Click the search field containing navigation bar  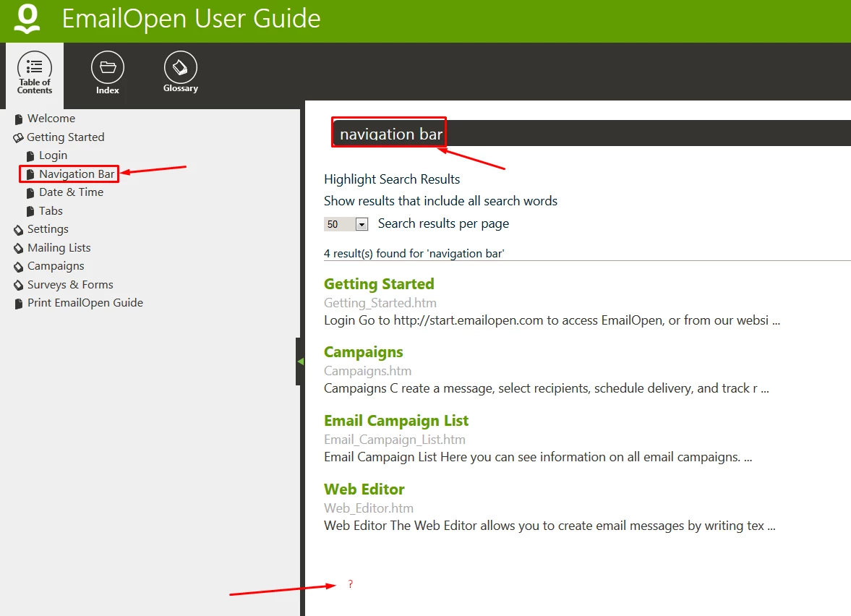coord(591,133)
